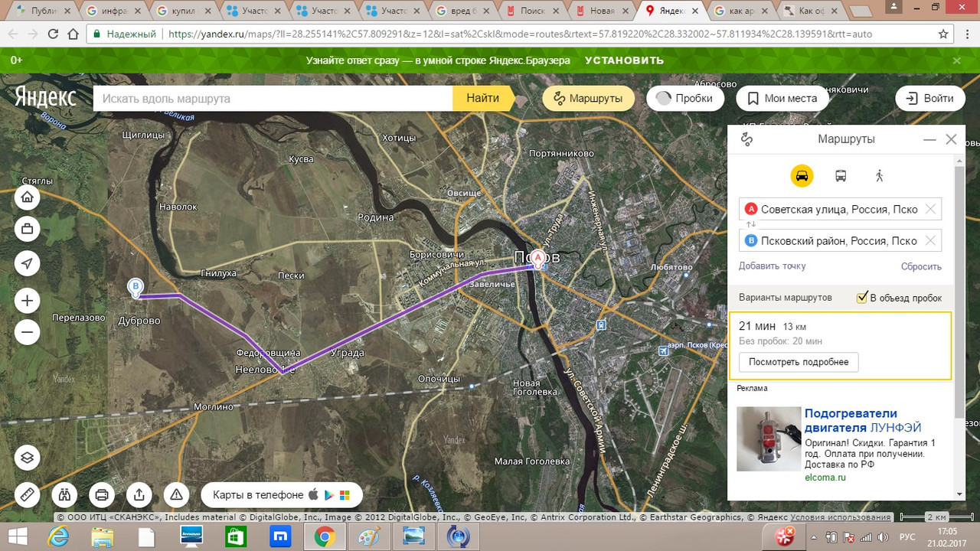Click the УСТАНОВИТЬ link in the banner
The height and width of the screenshot is (551, 980).
point(624,60)
